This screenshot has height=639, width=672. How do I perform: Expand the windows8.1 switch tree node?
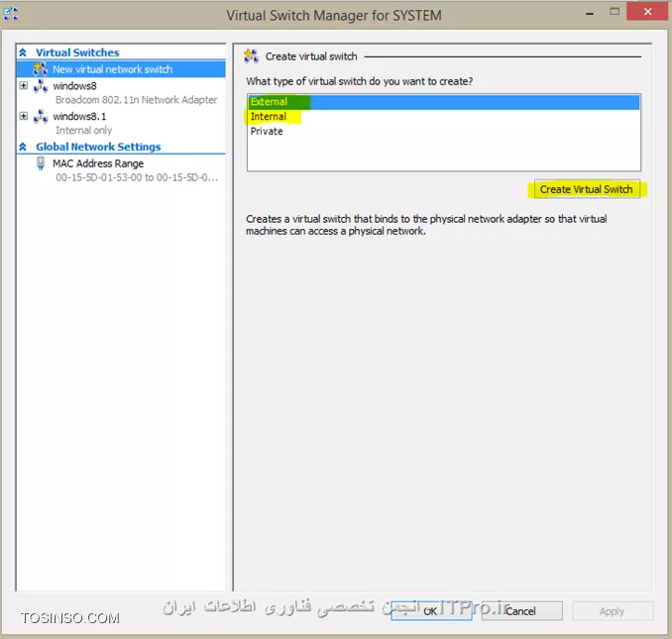coord(24,116)
